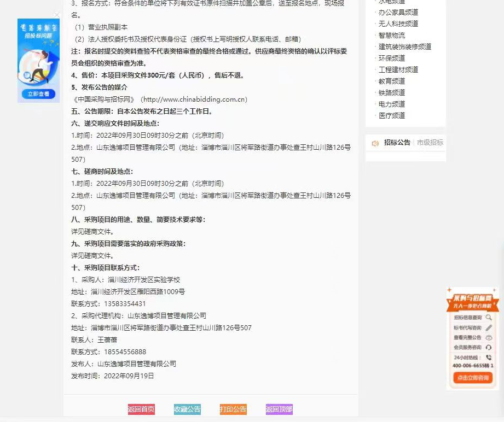Open the 建筑装饰装修频道 channel link
Viewport: 504px width, 422px height.
(404, 47)
